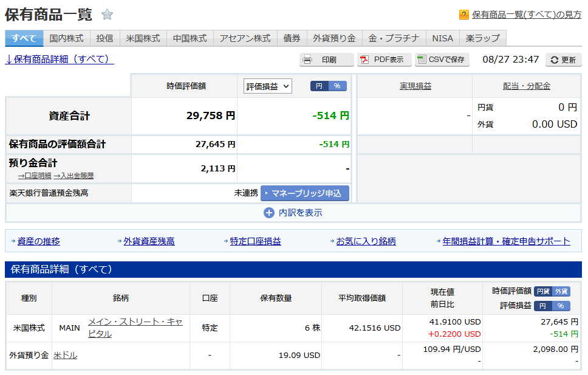Toggle summary profit display to percent
The width and height of the screenshot is (588, 375).
(x=338, y=86)
